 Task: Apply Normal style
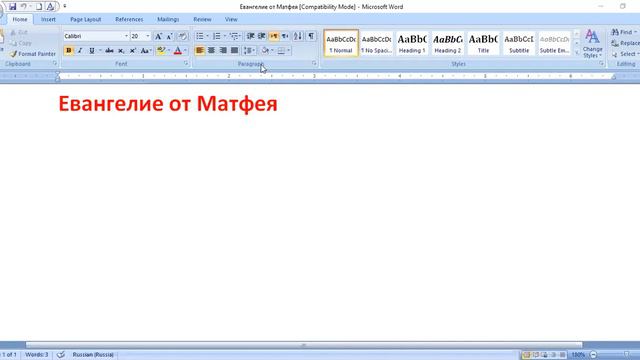coord(341,43)
